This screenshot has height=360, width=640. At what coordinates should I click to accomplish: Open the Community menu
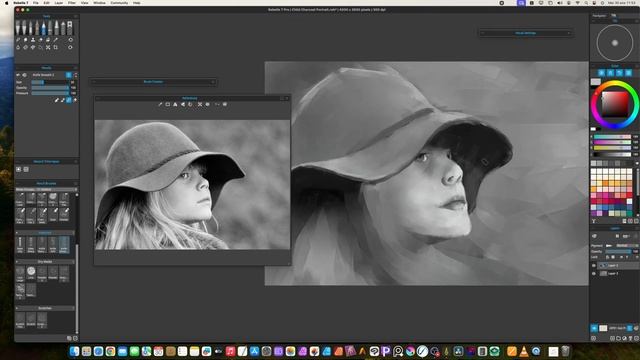(119, 2)
